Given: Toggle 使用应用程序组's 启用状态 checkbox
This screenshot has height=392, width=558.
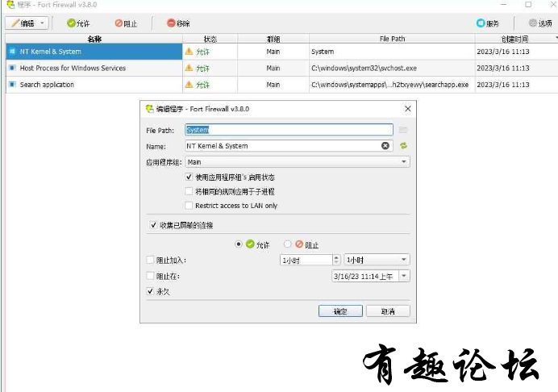Looking at the screenshot, I should click(189, 177).
